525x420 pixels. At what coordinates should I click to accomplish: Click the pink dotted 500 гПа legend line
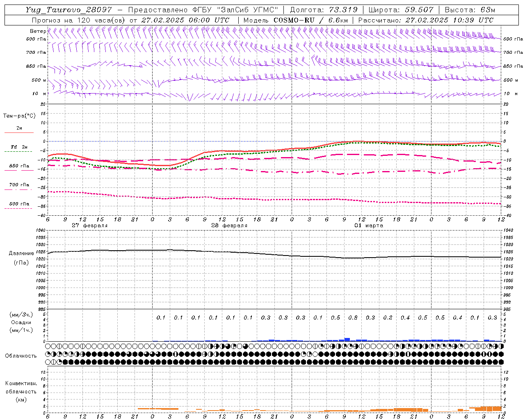tap(19, 208)
